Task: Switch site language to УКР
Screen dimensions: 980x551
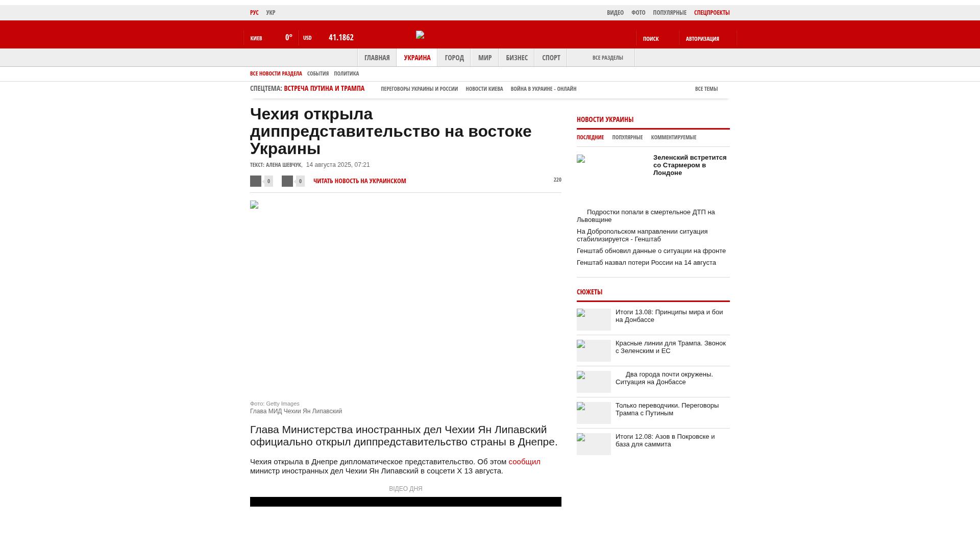Action: click(271, 13)
